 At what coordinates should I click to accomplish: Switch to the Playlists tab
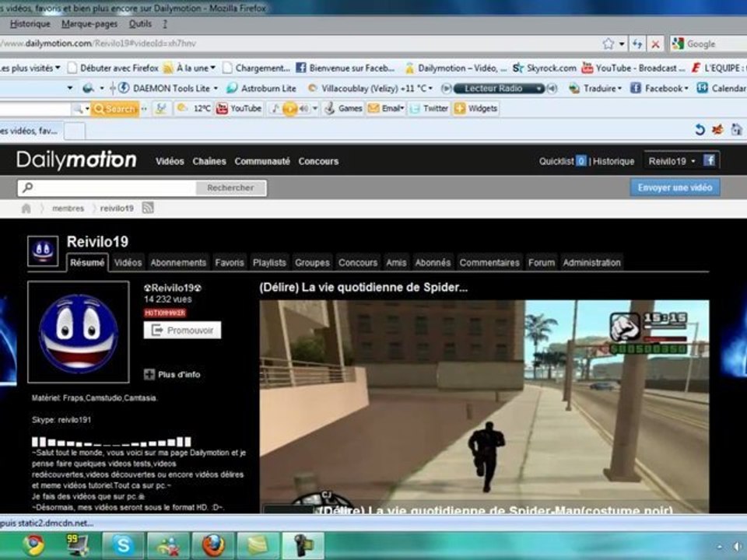pos(269,262)
